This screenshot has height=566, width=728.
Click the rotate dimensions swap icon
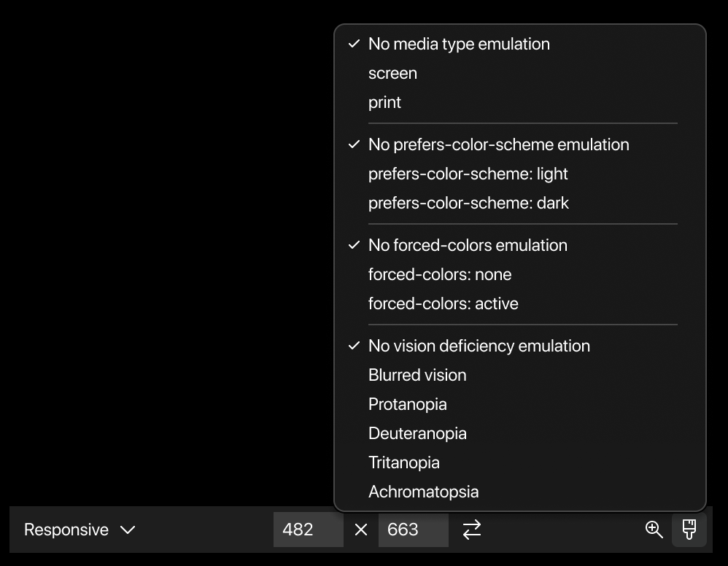(x=472, y=530)
